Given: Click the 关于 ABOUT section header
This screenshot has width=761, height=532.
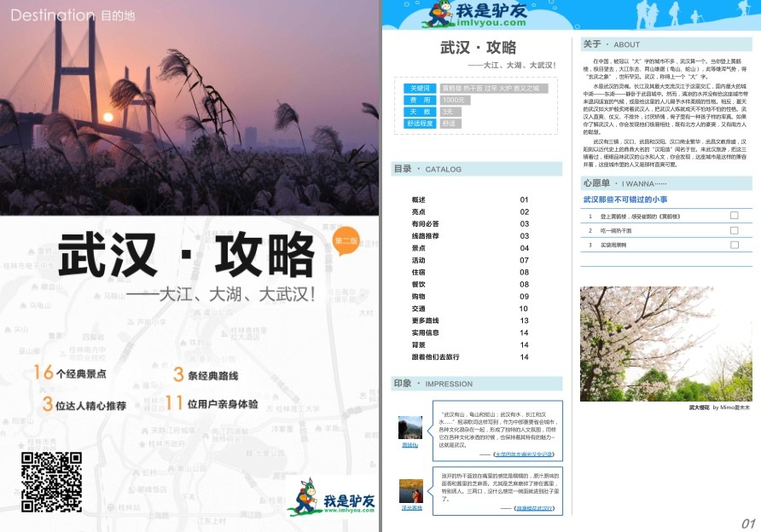Looking at the screenshot, I should click(x=665, y=44).
